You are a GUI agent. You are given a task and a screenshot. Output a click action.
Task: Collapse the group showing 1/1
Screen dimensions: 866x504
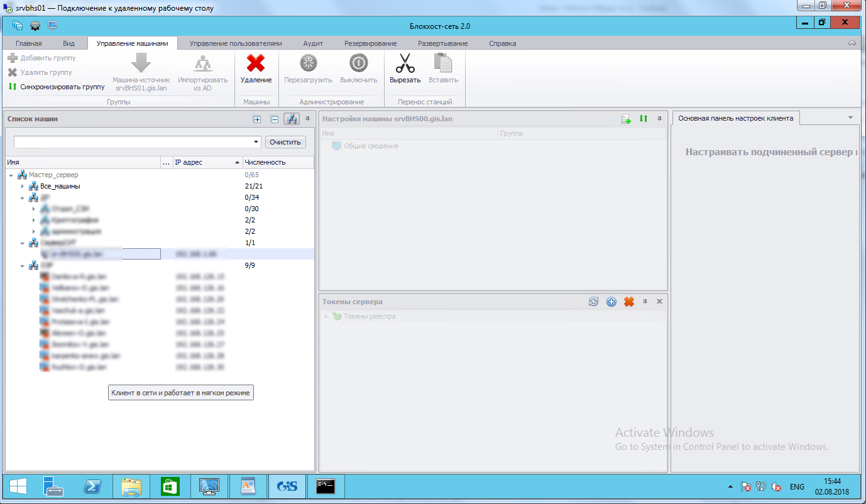(23, 243)
